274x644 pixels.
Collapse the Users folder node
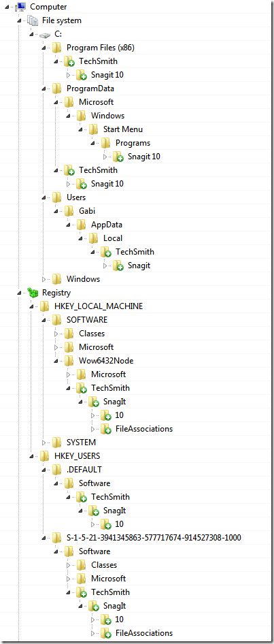44,198
